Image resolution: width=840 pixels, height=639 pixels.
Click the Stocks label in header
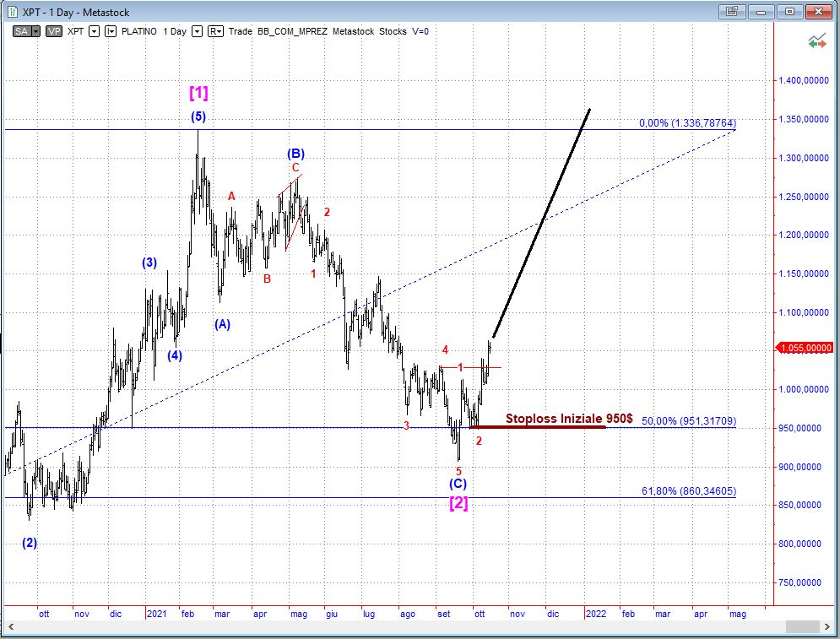click(393, 31)
